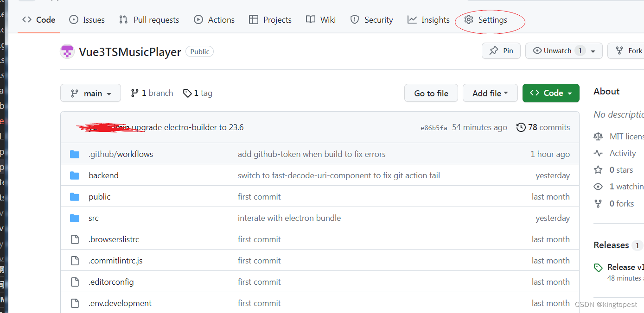Click '54 minutes ago' commit timestamp
The width and height of the screenshot is (644, 313).
[479, 127]
